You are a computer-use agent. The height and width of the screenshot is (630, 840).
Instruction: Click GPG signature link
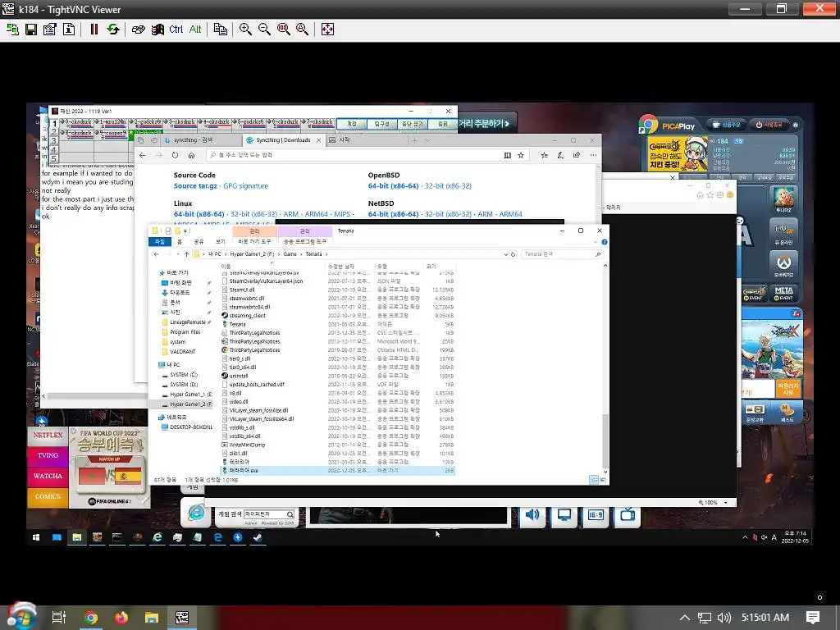point(246,186)
